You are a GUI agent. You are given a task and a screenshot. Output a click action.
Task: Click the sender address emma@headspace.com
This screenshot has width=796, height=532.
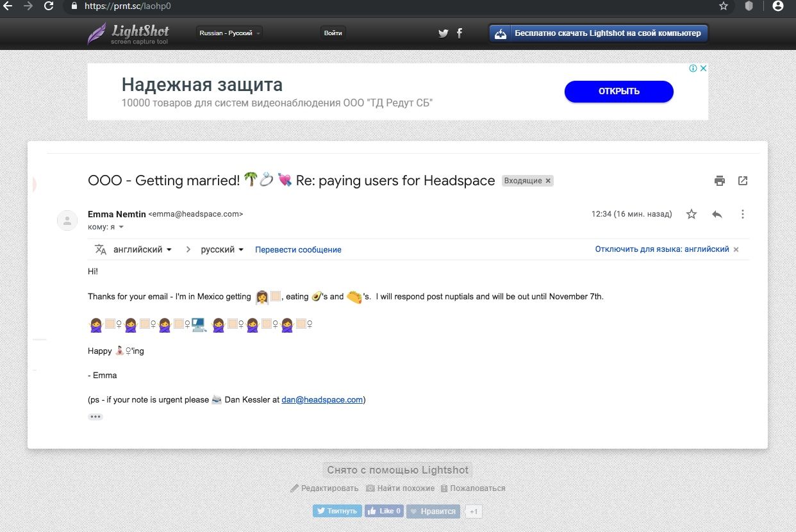[x=195, y=214]
